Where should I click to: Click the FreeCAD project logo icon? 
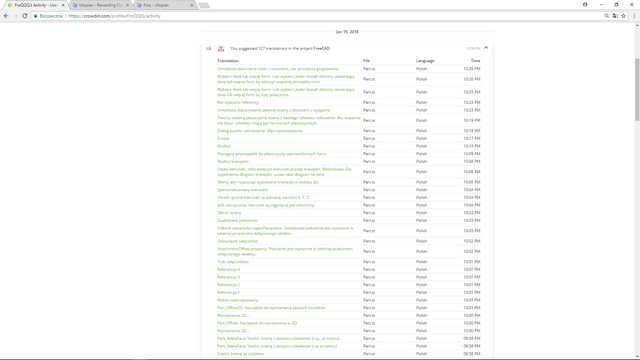[x=221, y=49]
